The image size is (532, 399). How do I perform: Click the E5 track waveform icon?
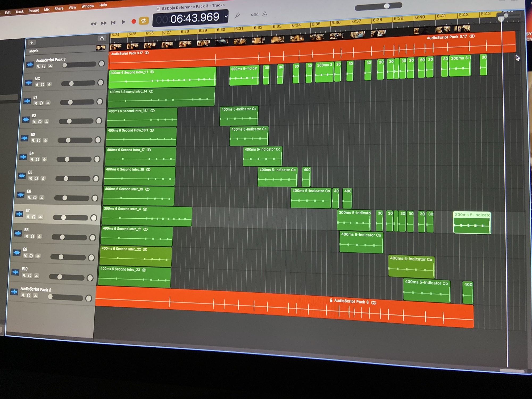point(22,176)
